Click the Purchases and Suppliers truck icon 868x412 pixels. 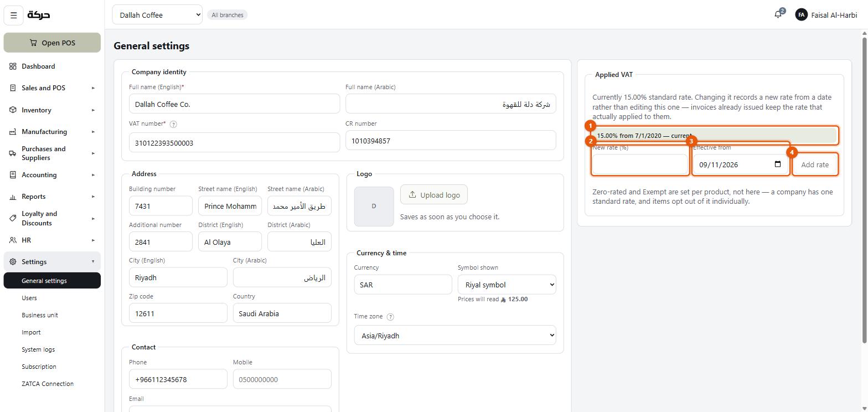(x=13, y=153)
